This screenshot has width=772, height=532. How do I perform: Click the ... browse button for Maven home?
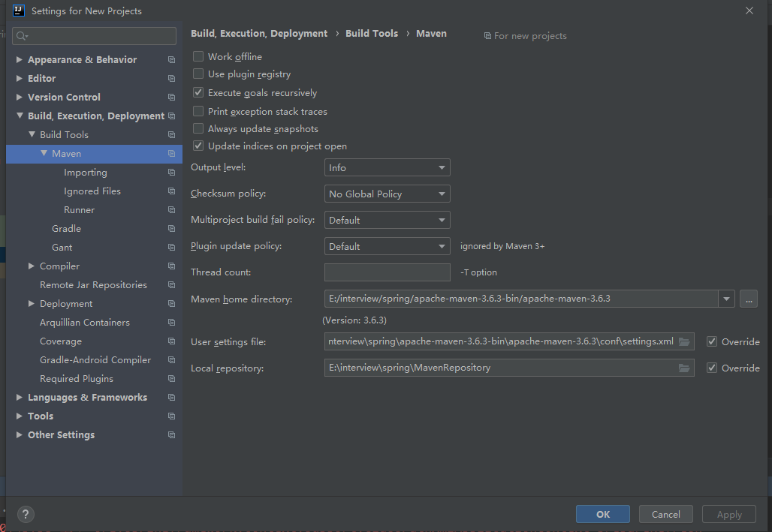[x=749, y=299]
